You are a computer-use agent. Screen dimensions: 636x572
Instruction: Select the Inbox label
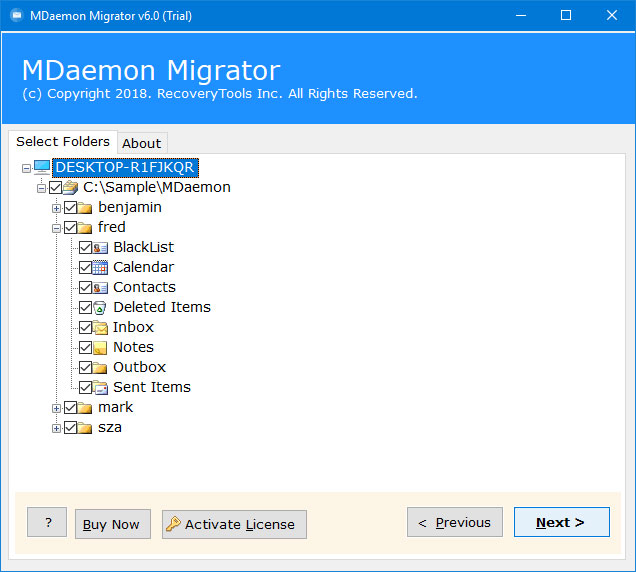133,327
